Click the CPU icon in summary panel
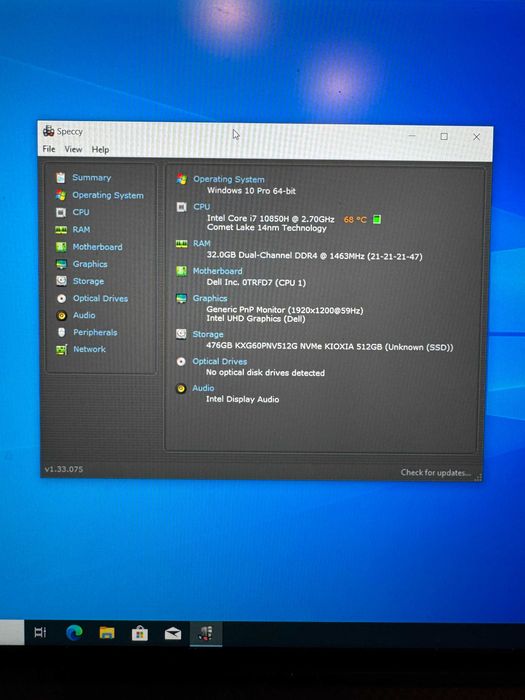This screenshot has height=700, width=525. click(x=181, y=207)
